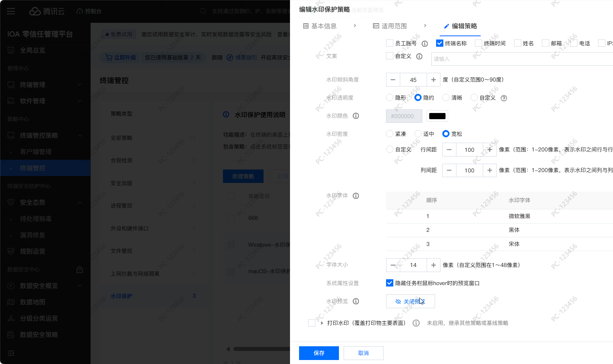Click the 数据地图 map icon
This screenshot has height=364, width=613.
pyautogui.click(x=11, y=302)
